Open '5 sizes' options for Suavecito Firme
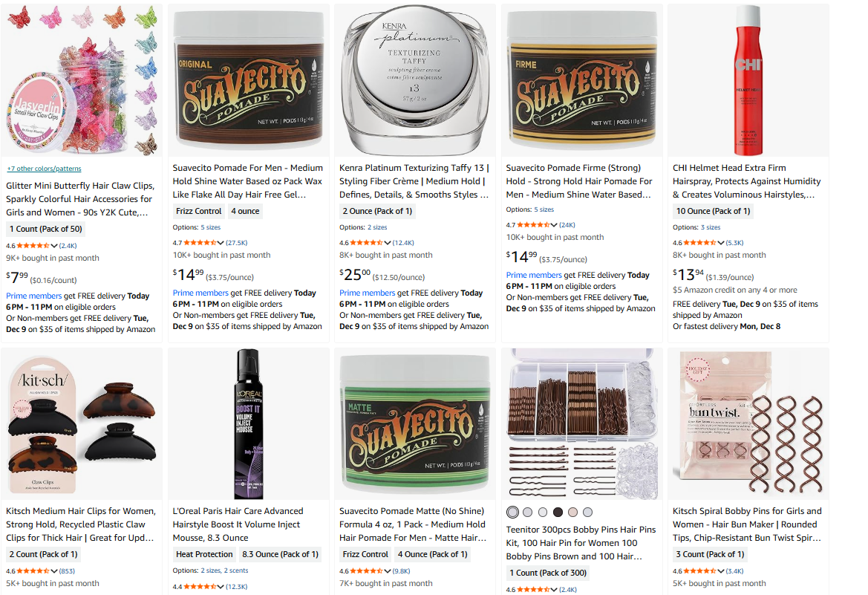Image resolution: width=868 pixels, height=595 pixels. coord(544,209)
